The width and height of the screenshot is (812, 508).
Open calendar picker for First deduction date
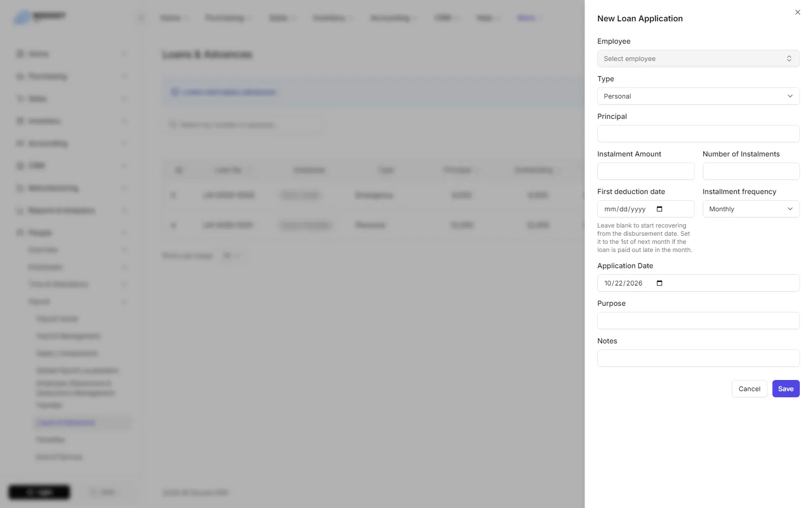659,209
